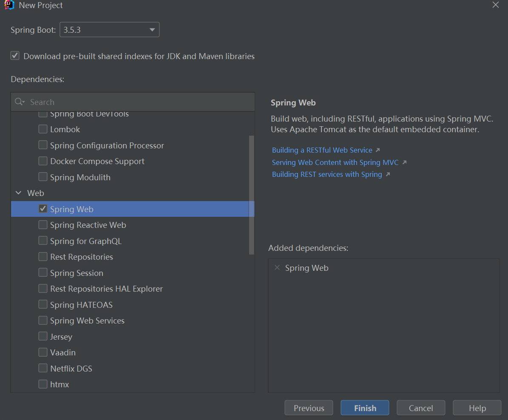Click the Help button

click(477, 408)
